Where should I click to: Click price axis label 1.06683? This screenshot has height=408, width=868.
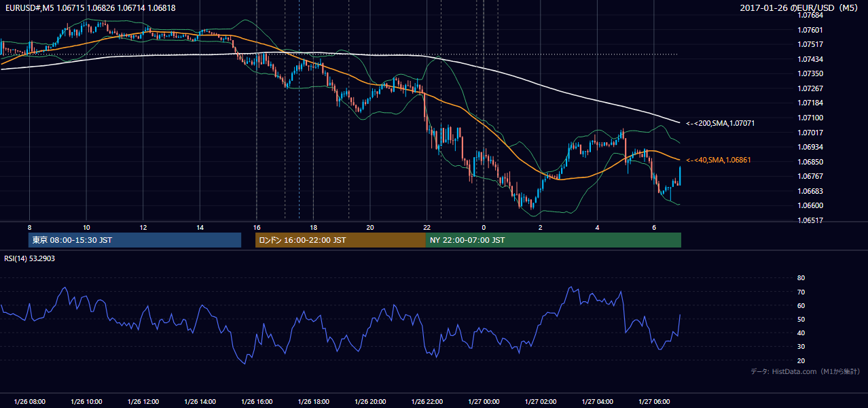810,191
